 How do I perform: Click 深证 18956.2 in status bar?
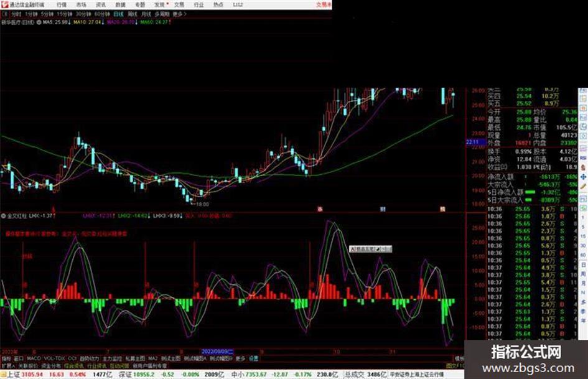[136, 375]
